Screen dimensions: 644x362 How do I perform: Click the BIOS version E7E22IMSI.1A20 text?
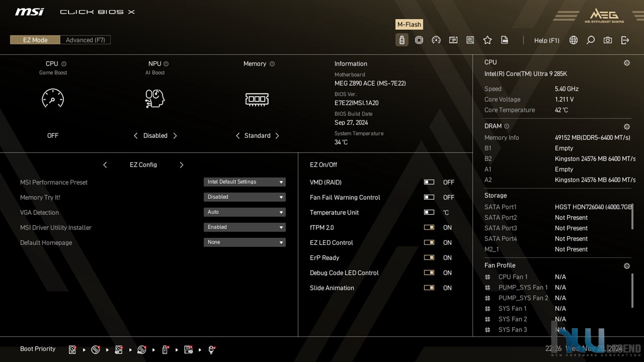tap(356, 103)
